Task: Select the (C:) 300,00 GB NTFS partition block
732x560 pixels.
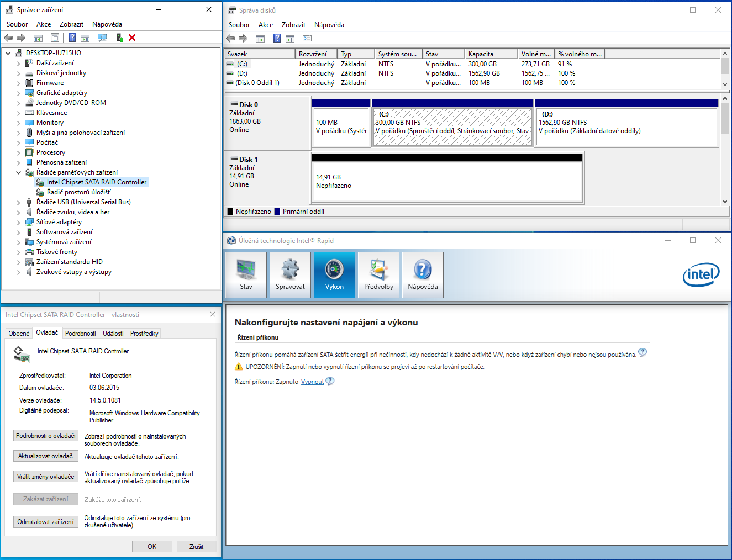Action: [x=452, y=126]
